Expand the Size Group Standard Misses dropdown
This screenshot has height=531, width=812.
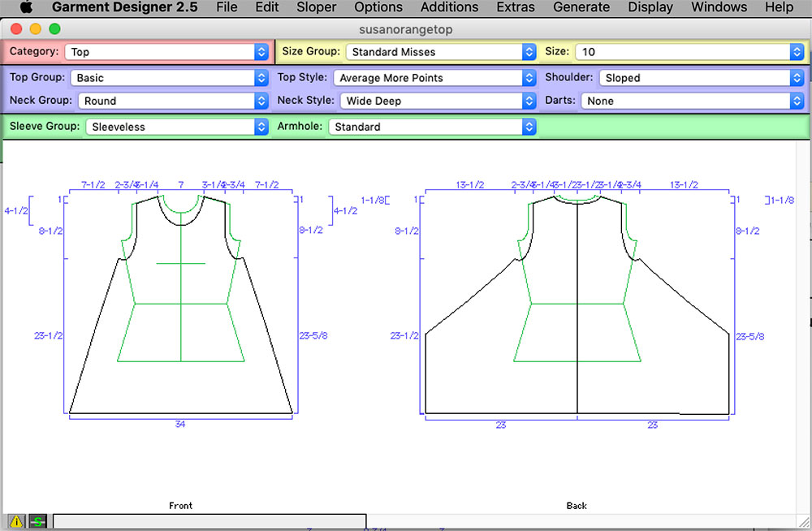point(441,52)
